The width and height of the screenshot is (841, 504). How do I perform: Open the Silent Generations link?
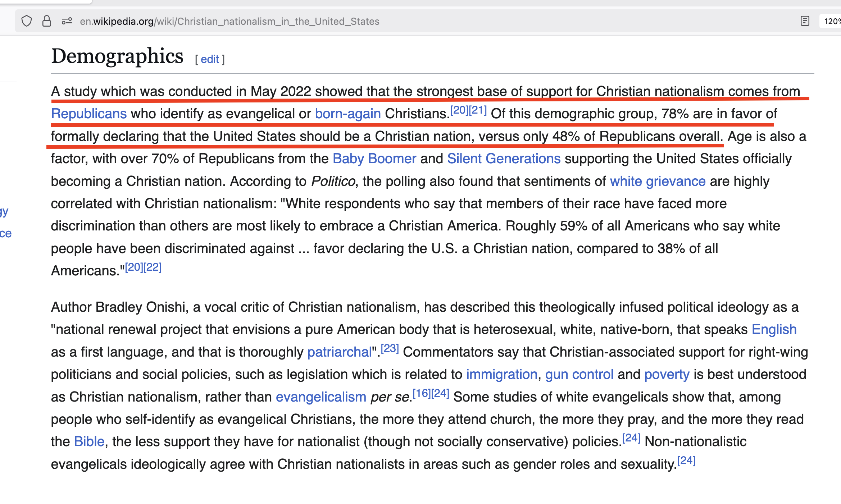[504, 159]
